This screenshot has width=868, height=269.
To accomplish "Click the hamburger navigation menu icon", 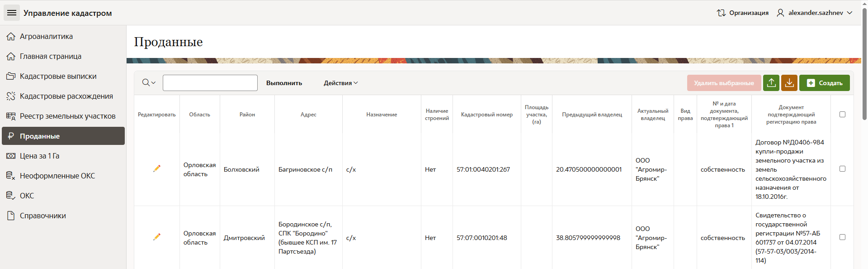I will click(12, 13).
